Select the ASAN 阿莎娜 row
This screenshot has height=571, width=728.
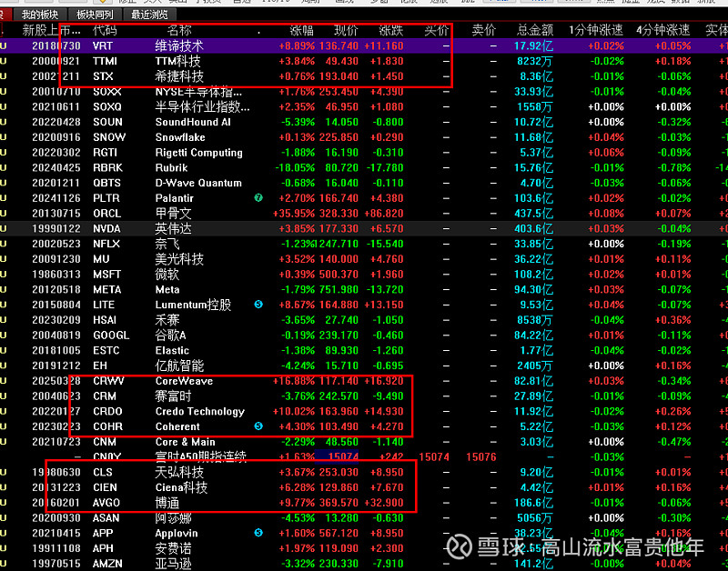click(364, 517)
